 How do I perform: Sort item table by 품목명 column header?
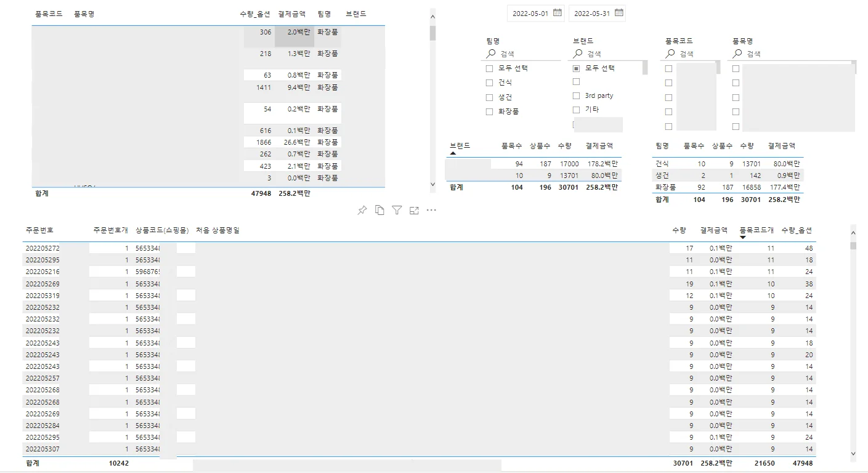[84, 14]
